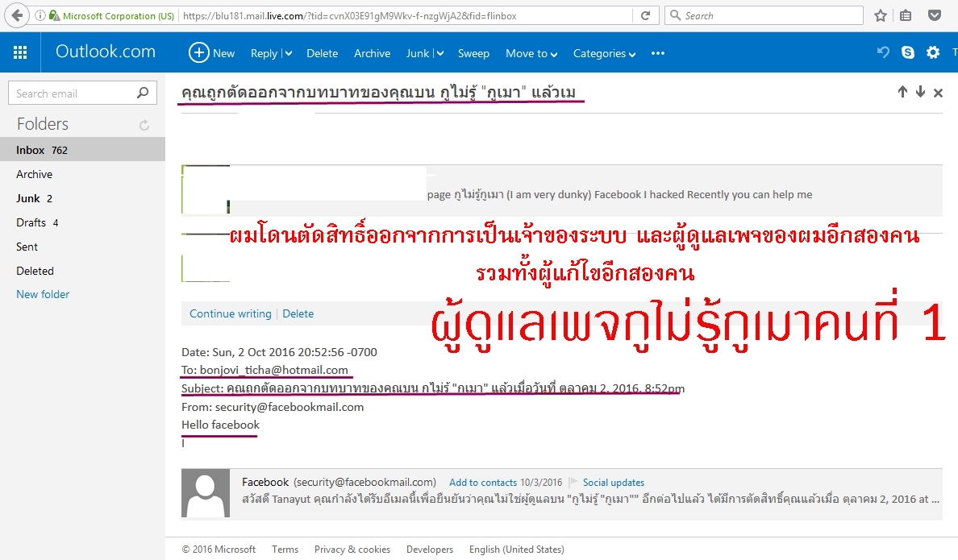Click the undo arrow icon in header
The width and height of the screenshot is (958, 560).
(x=884, y=52)
